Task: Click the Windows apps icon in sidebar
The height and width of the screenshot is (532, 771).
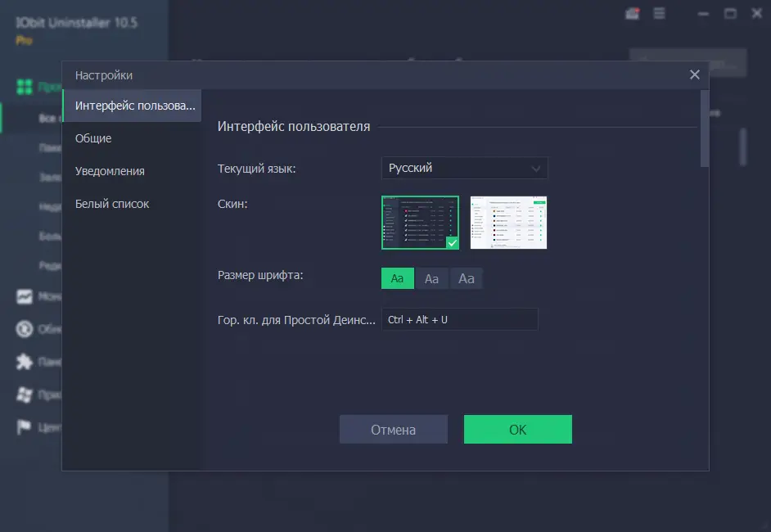Action: [x=24, y=394]
